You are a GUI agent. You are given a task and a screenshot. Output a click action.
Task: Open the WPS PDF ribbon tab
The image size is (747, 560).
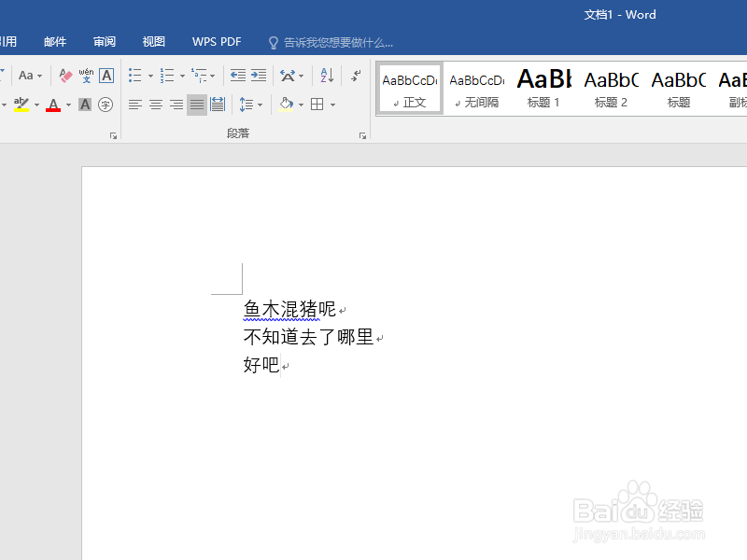click(x=216, y=41)
